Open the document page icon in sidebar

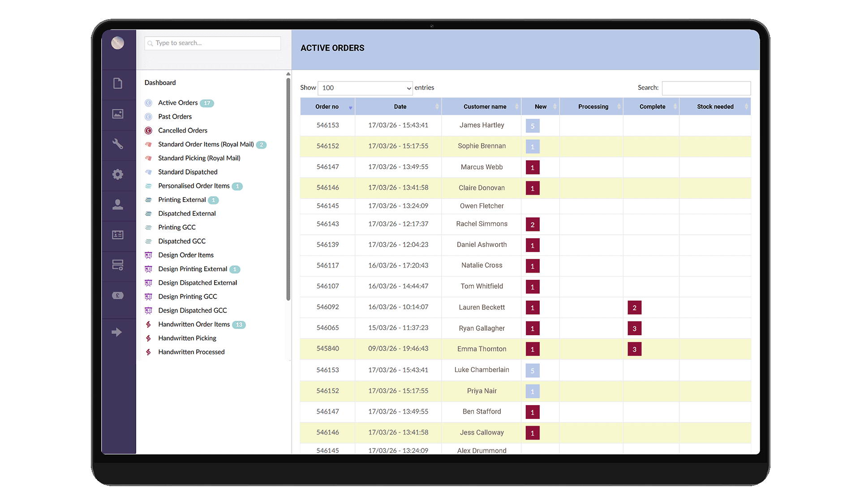tap(118, 83)
